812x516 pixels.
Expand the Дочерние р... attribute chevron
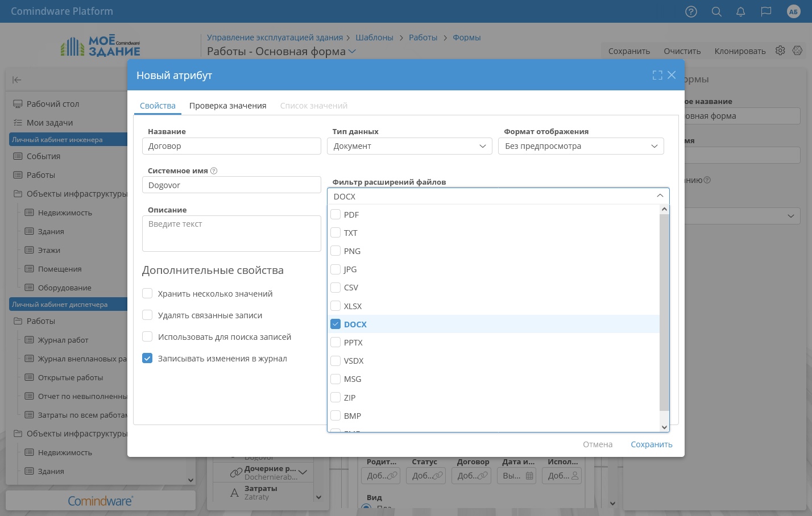303,472
